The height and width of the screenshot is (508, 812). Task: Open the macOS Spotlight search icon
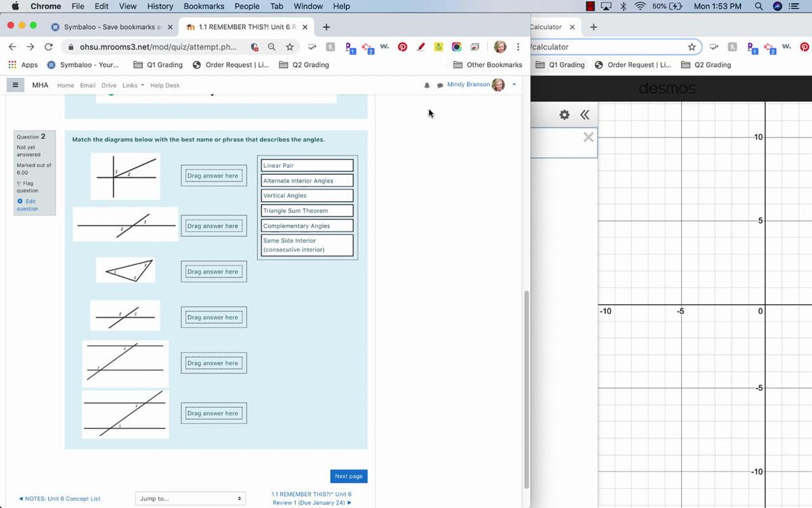759,6
